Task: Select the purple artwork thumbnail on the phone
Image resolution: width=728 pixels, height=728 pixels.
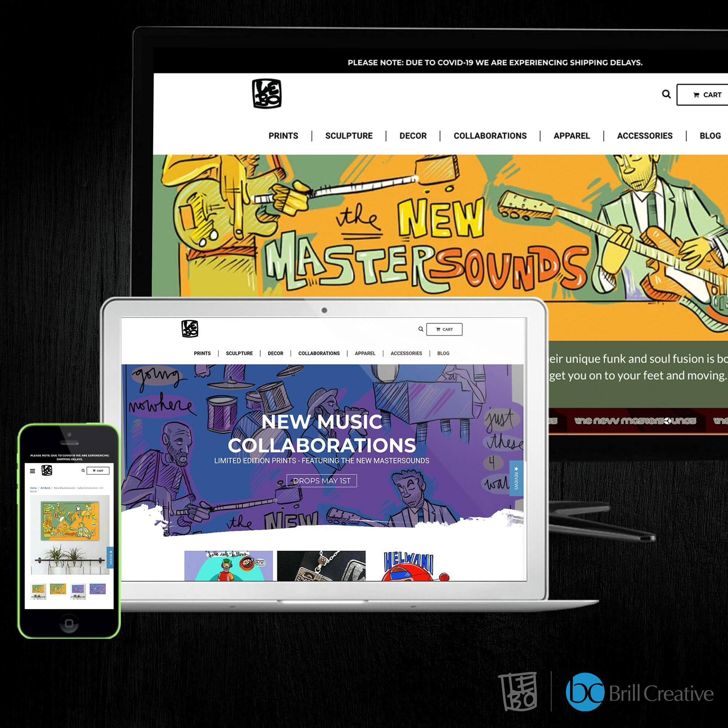Action: coord(97,589)
